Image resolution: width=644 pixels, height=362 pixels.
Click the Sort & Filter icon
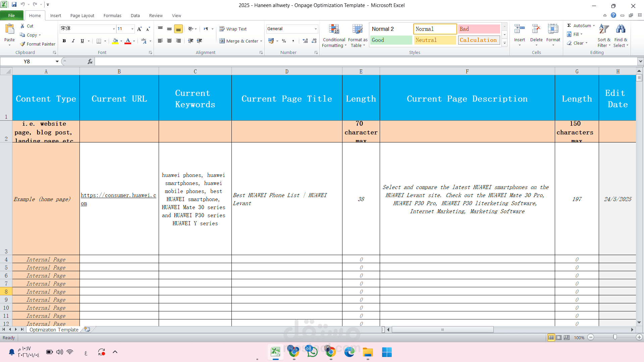(604, 29)
